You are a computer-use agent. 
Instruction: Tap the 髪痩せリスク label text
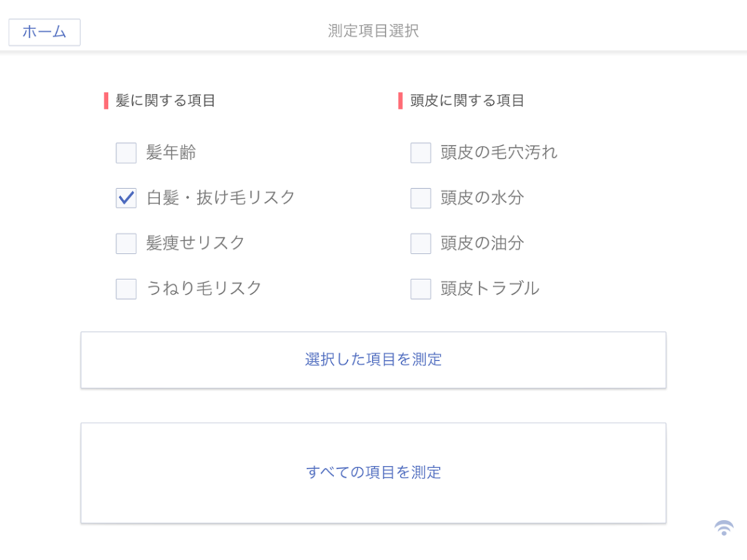[x=196, y=244]
